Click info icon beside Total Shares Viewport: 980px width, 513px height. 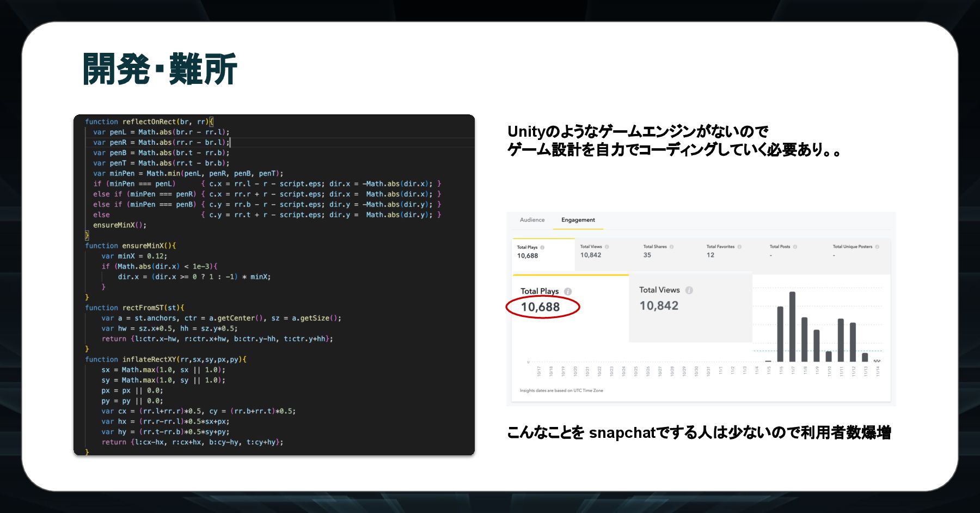click(x=671, y=247)
